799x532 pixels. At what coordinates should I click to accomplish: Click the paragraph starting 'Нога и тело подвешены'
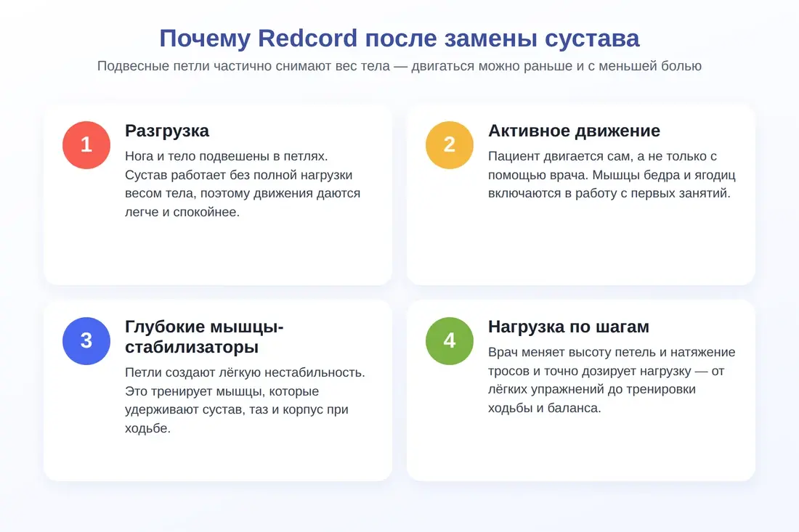[243, 184]
